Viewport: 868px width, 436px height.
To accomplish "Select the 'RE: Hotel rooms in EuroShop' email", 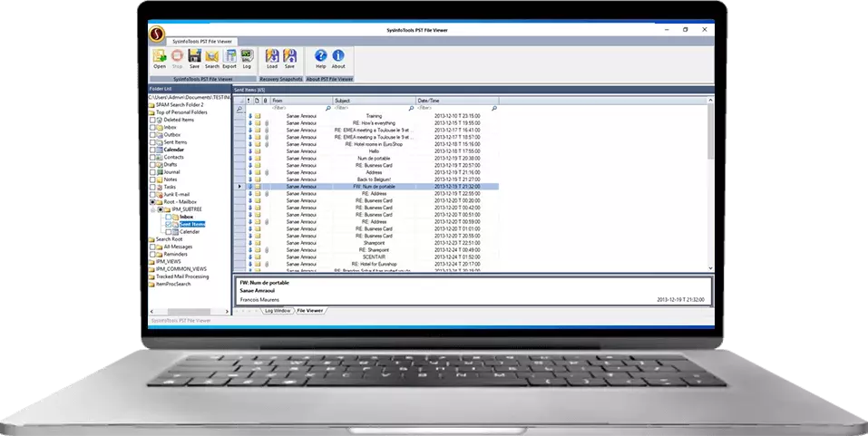I will tap(366, 144).
